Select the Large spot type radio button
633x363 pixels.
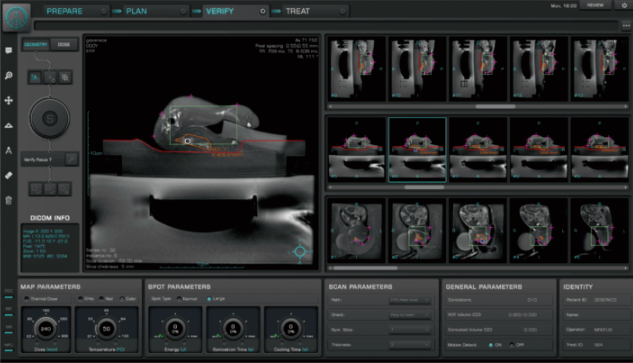209,299
